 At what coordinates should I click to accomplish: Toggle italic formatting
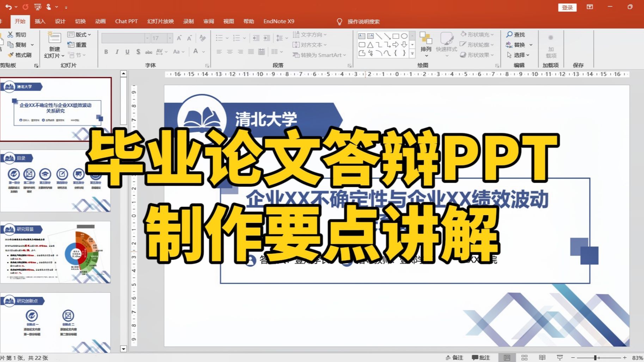[x=117, y=52]
